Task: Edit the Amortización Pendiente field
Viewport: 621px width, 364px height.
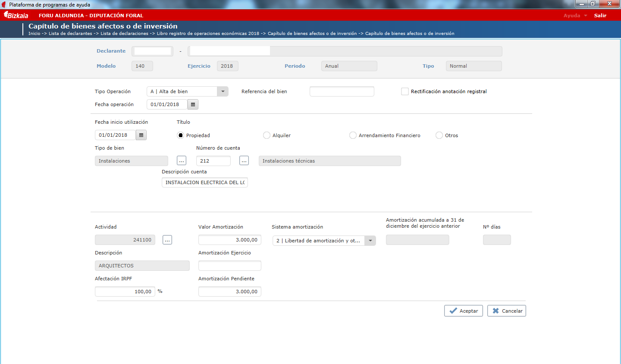Action: [x=230, y=292]
